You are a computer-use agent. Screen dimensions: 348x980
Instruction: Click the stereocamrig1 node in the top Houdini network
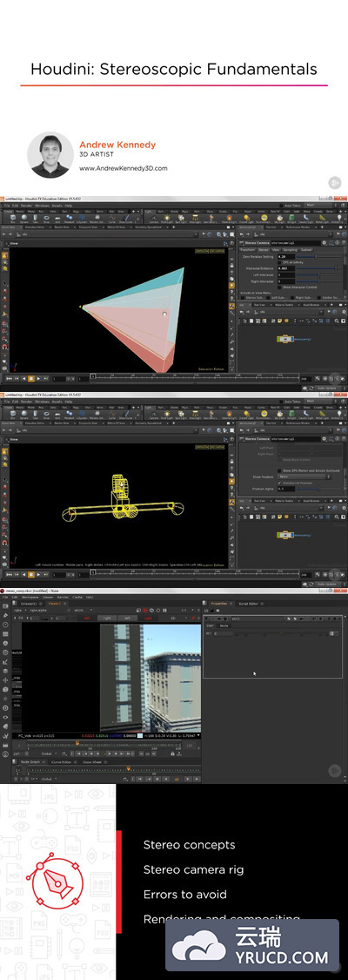(x=285, y=339)
